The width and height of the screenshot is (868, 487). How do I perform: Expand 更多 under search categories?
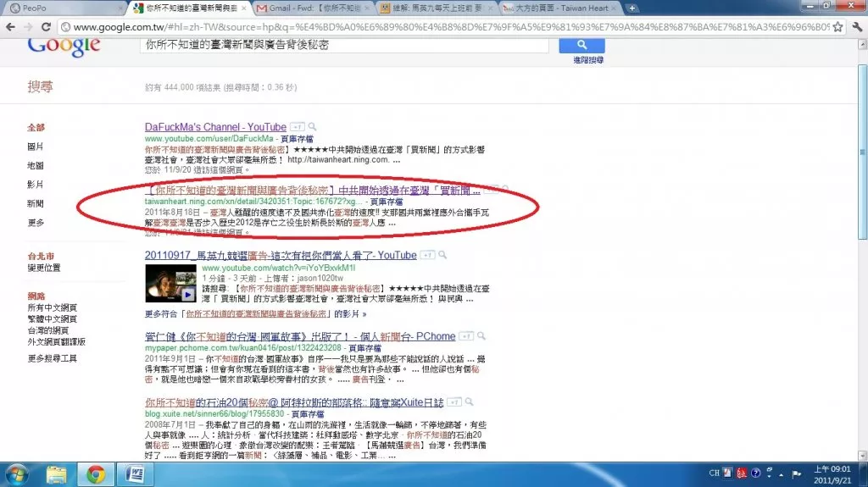[x=36, y=223]
